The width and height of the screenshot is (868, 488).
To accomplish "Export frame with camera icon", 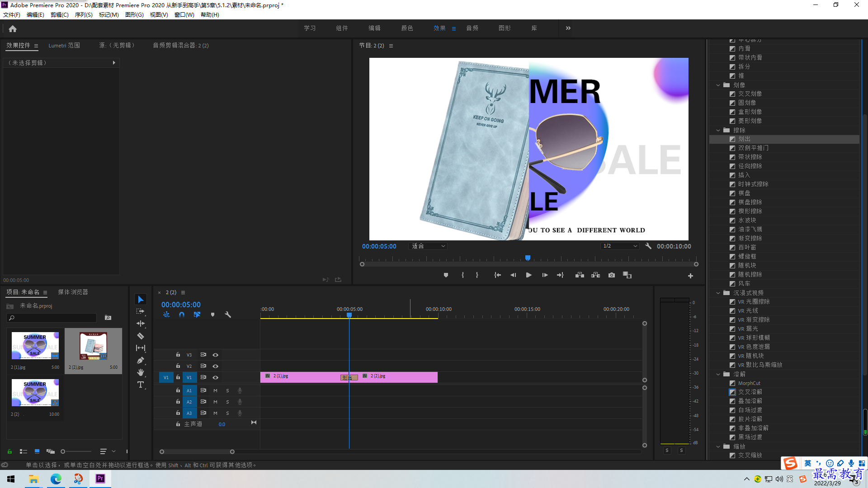I will 612,275.
